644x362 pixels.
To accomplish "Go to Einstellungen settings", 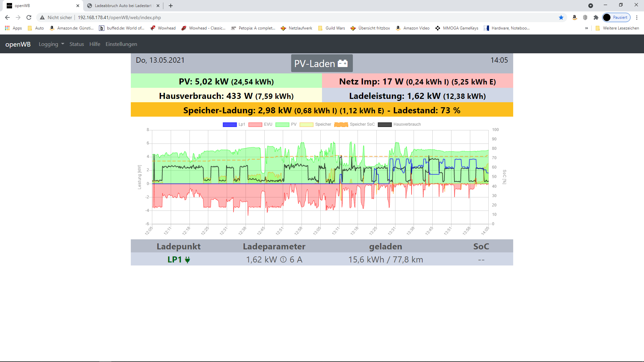I will click(121, 44).
